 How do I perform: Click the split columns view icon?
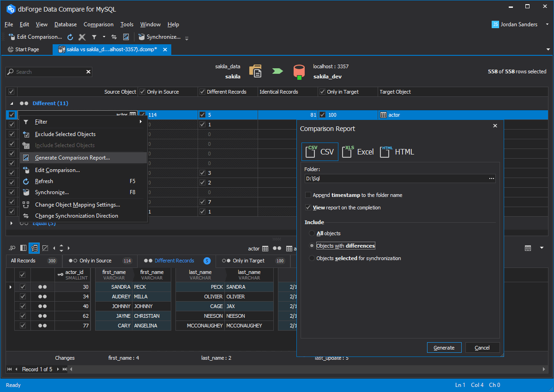[x=23, y=248]
